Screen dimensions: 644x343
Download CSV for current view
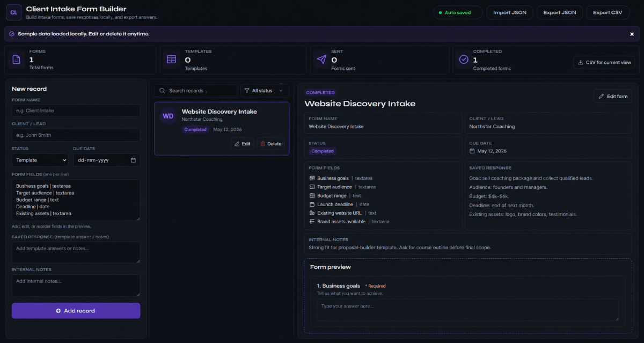[604, 62]
